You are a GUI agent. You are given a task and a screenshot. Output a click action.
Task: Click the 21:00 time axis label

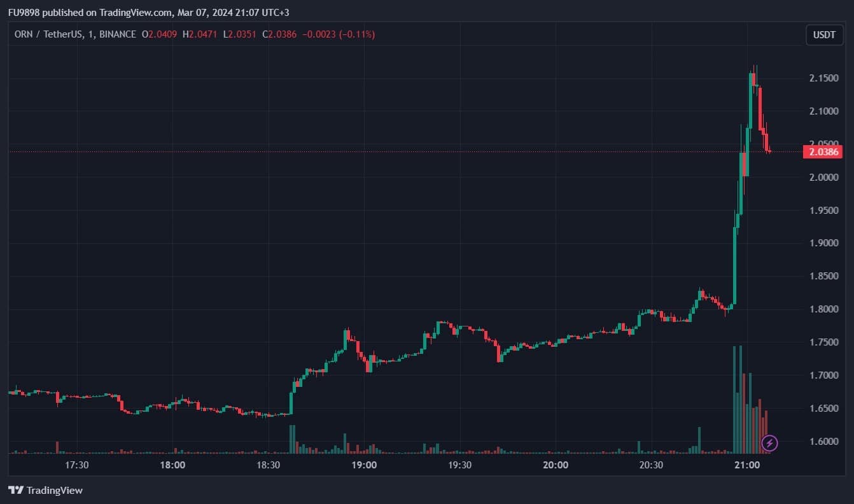pos(747,465)
